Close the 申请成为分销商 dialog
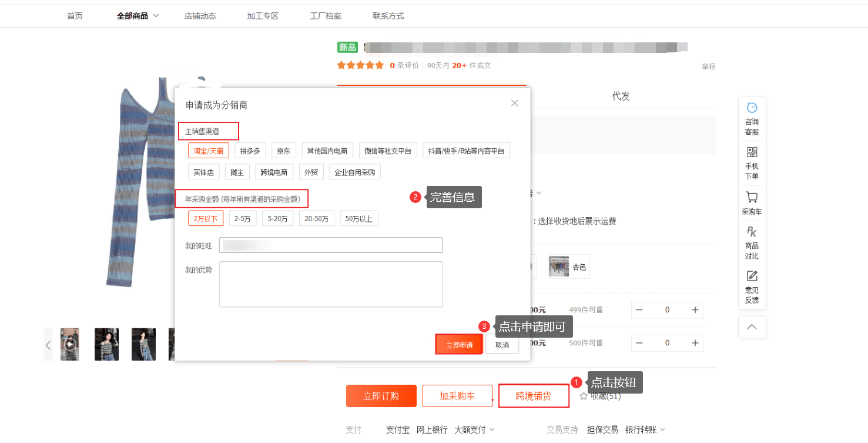The image size is (868, 443). pyautogui.click(x=514, y=103)
